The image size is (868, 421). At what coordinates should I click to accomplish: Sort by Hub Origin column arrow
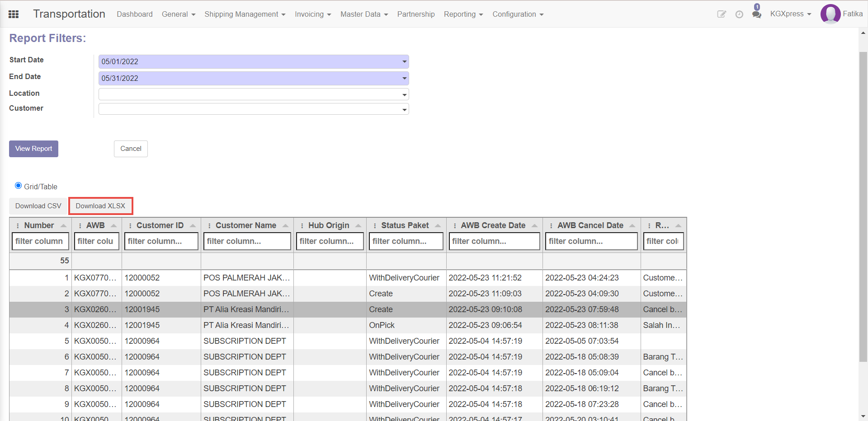(358, 225)
